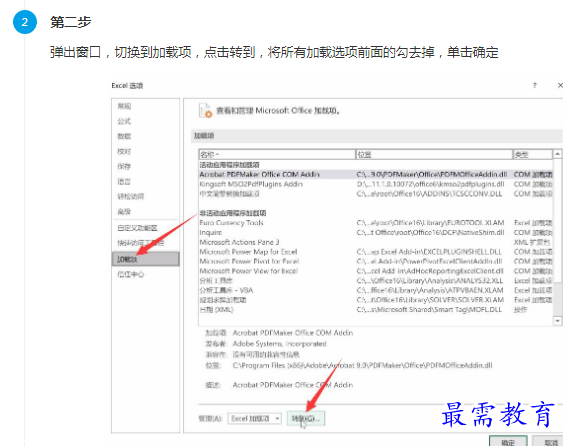Image resolution: width=563 pixels, height=446 pixels.
Task: Open the 管理 Excel 加载项 dropdown
Action: [x=255, y=419]
